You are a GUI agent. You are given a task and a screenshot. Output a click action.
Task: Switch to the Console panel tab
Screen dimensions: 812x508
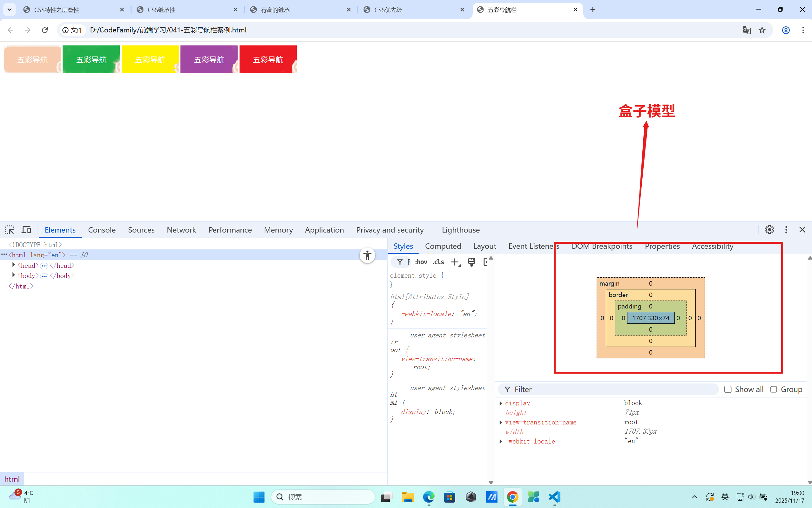[x=102, y=230]
